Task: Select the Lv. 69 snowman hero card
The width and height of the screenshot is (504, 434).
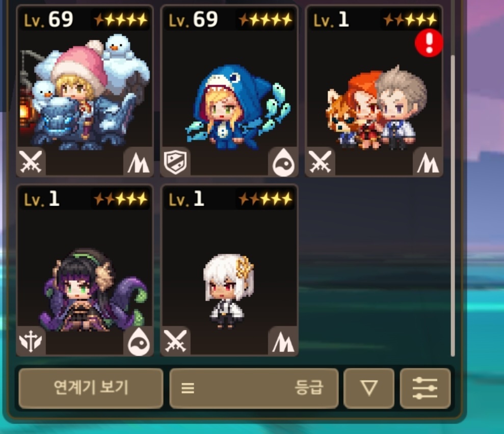Action: pyautogui.click(x=85, y=91)
